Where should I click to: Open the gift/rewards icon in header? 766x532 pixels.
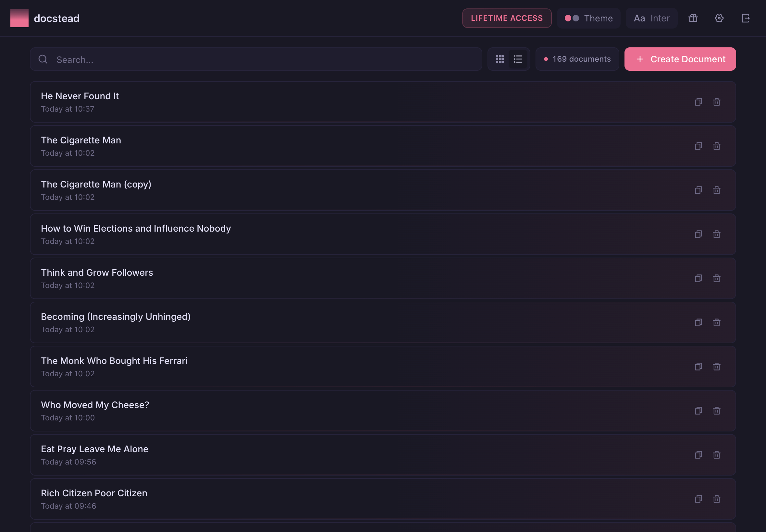[693, 18]
